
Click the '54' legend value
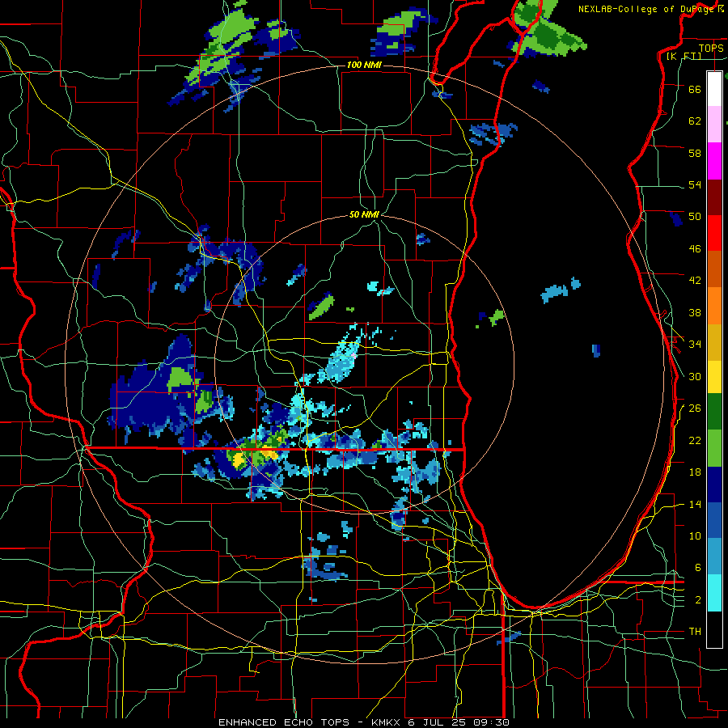point(695,184)
